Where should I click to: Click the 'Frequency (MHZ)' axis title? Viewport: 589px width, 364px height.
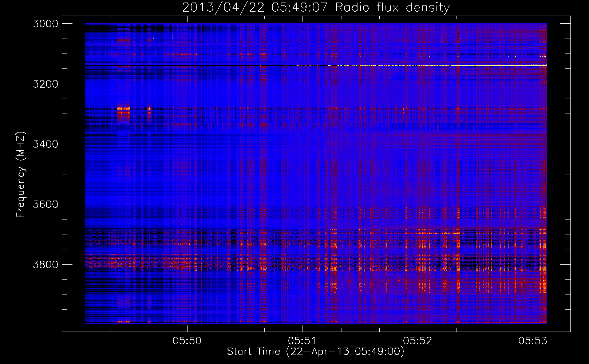(21, 175)
